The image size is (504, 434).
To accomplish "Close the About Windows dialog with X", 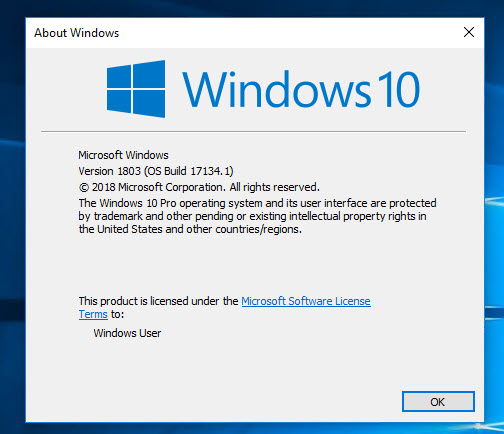I will click(469, 32).
